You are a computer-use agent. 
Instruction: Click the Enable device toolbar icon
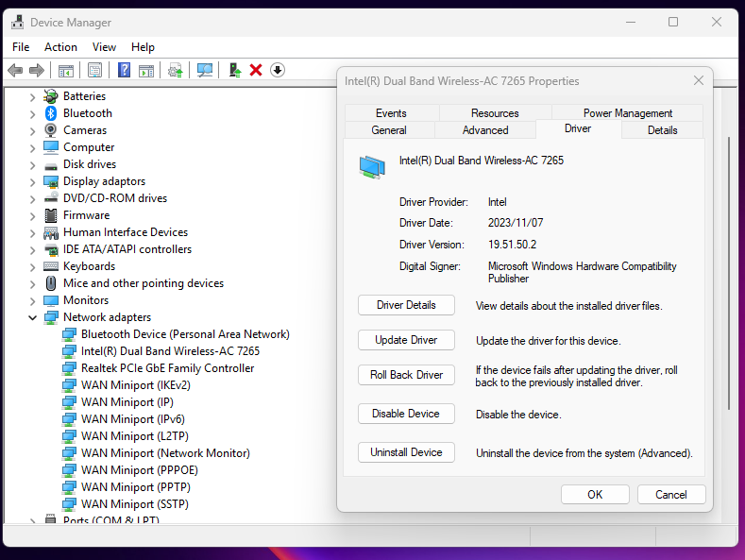235,71
